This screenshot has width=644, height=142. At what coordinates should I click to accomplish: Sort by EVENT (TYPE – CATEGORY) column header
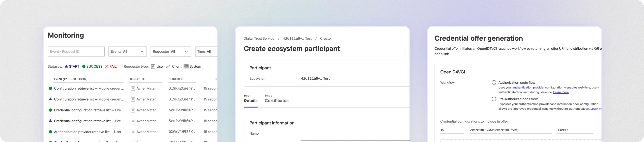point(71,79)
